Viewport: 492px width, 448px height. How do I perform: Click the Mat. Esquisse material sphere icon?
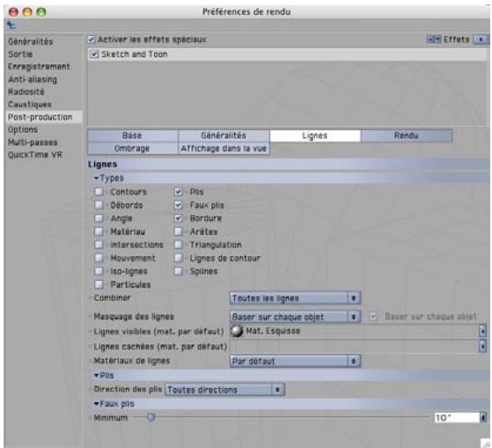click(237, 331)
